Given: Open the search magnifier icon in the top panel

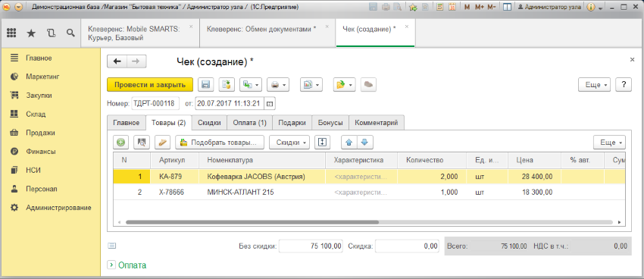Looking at the screenshot, I should pos(70,33).
